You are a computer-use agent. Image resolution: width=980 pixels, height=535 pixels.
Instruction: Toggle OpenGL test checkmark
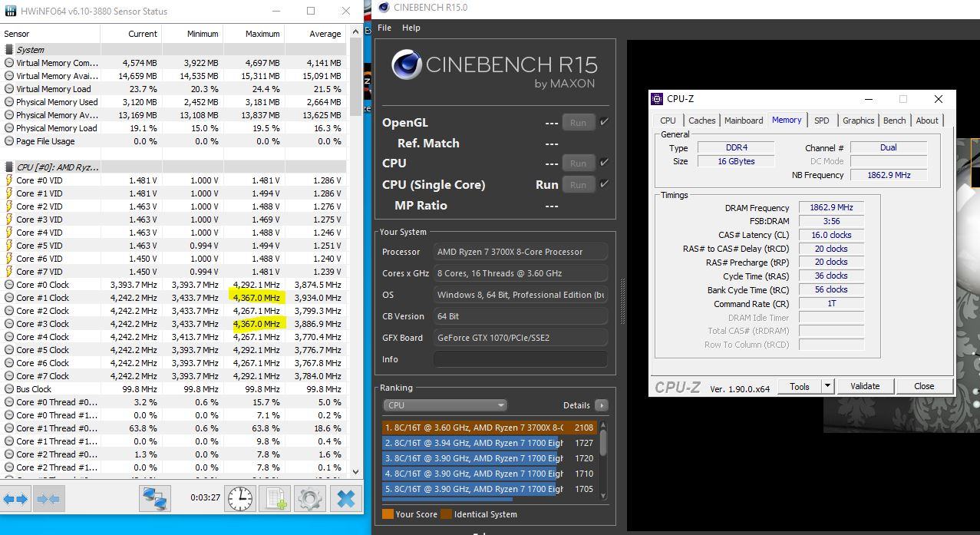point(604,122)
